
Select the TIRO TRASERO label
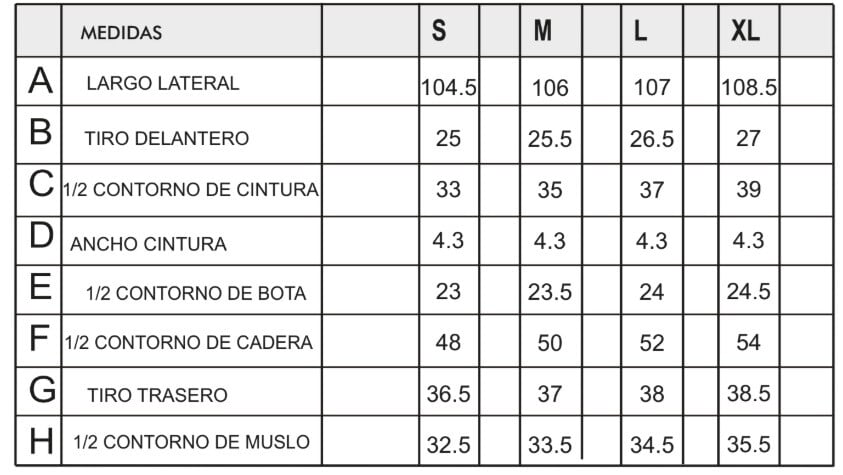click(158, 395)
